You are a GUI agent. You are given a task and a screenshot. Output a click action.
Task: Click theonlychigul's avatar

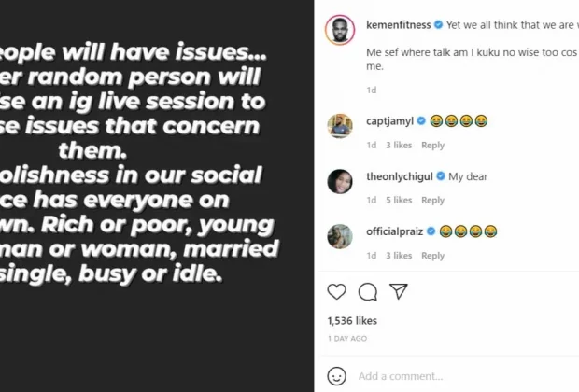pyautogui.click(x=340, y=181)
